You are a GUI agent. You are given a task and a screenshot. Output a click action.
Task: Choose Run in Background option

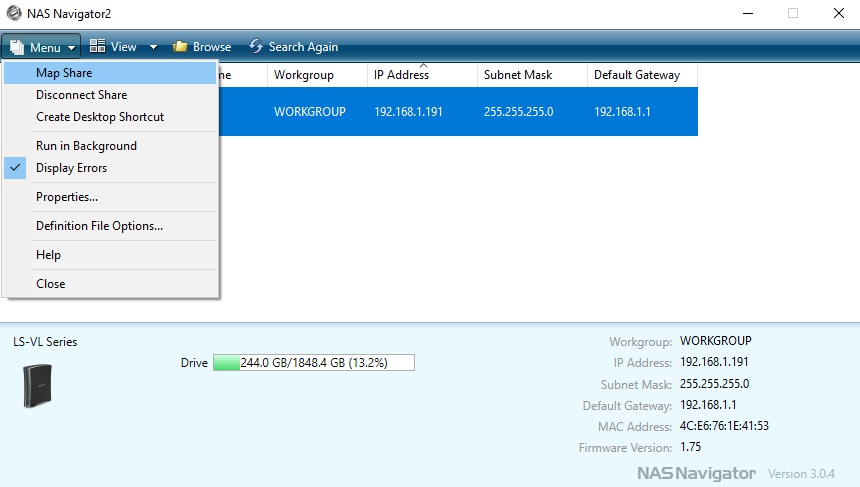110,146
